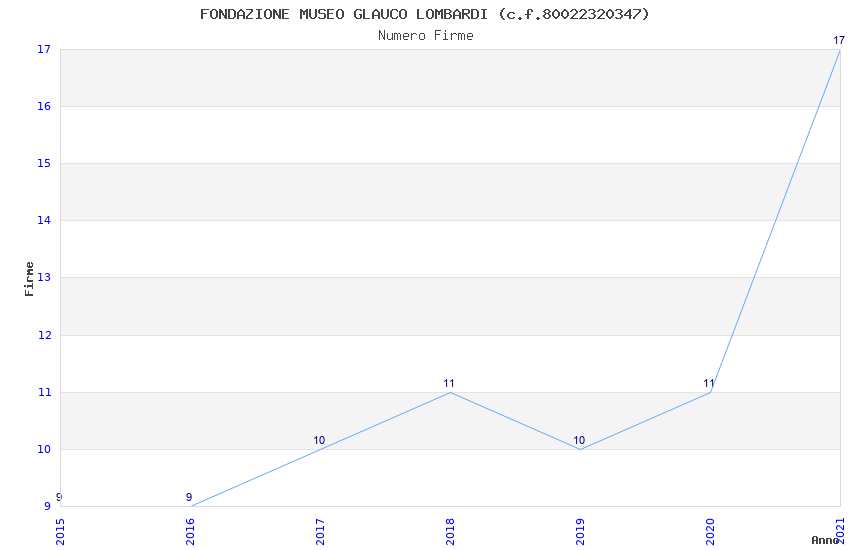The height and width of the screenshot is (550, 850).
Task: Select the 2021 x-axis year label
Action: pos(840,532)
